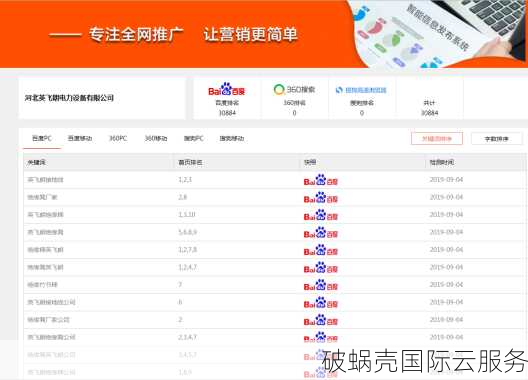Click the Baidu snapshot icon in the 2,8 ranking row
Screen dimensions: 528x380
321,198
